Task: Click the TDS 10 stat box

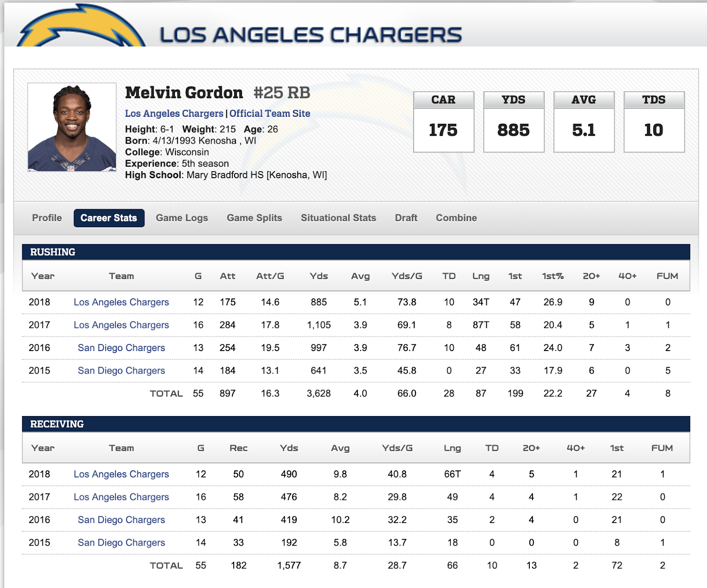Action: coord(654,122)
